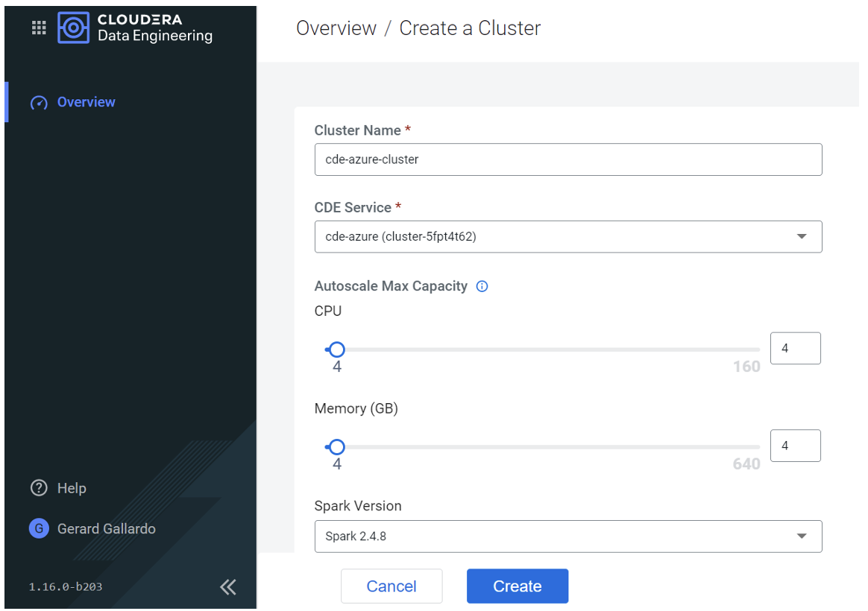Show the Autoscale Max Capacity info tooltip

tap(482, 286)
